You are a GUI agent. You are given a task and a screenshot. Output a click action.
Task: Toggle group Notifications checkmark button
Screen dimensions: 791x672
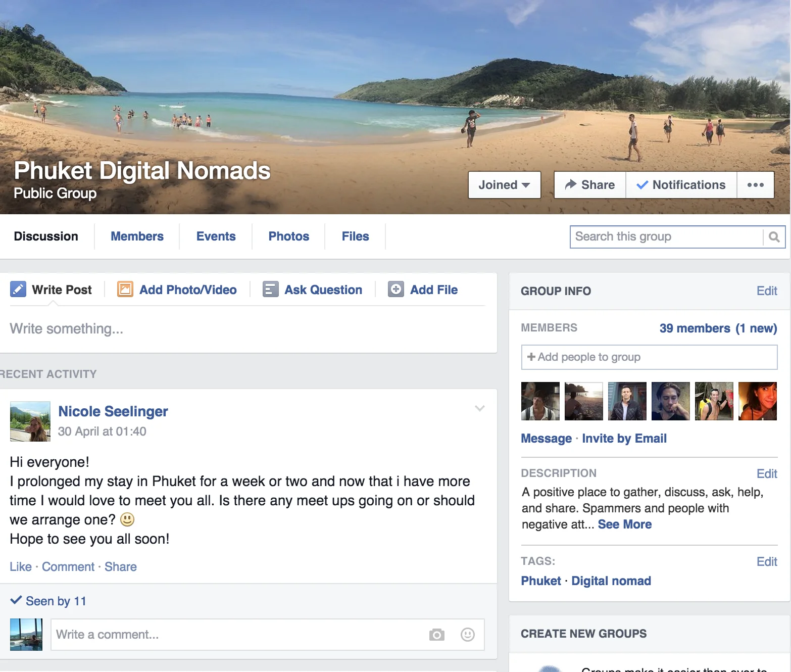[x=681, y=185]
